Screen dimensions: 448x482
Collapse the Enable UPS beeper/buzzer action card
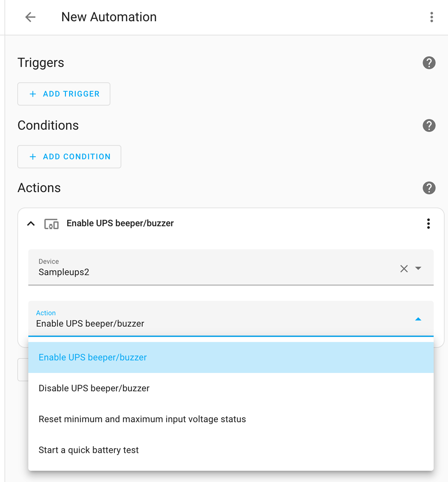pos(31,224)
